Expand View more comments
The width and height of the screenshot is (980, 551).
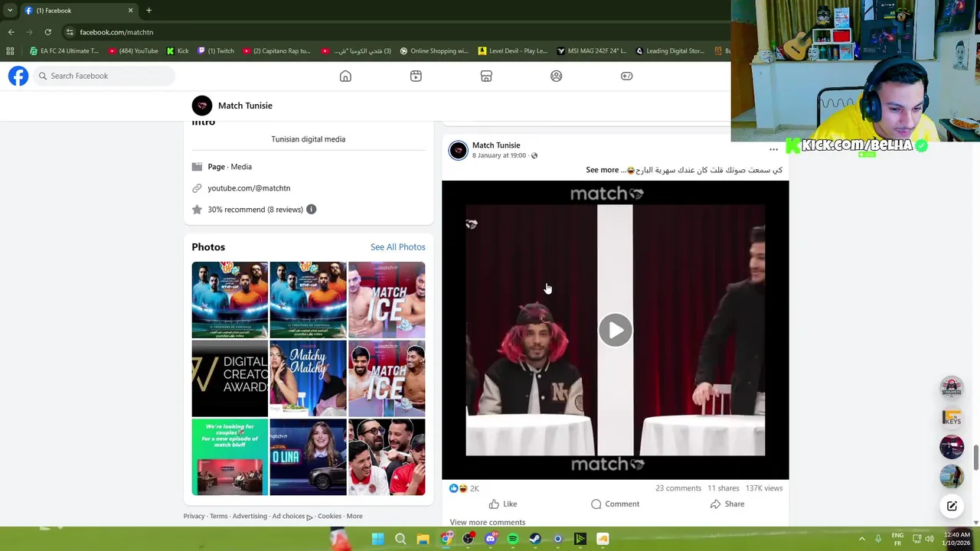pyautogui.click(x=488, y=522)
